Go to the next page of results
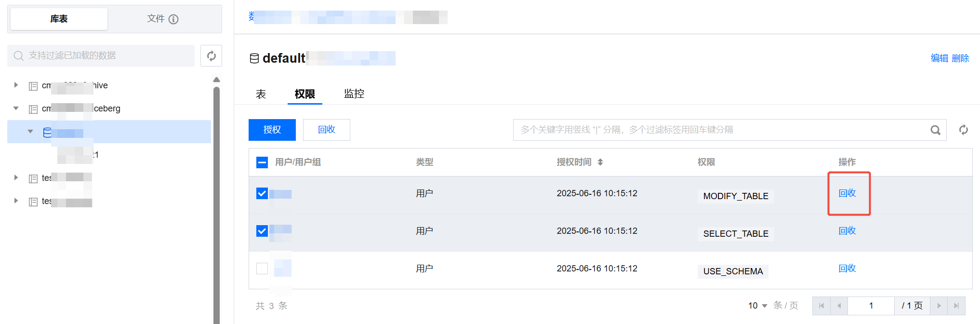 tap(939, 306)
